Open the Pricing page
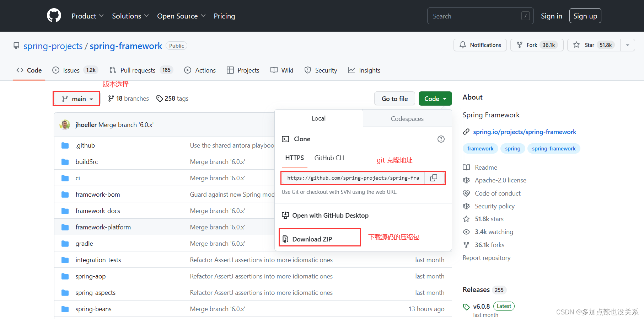The width and height of the screenshot is (644, 319). (224, 16)
